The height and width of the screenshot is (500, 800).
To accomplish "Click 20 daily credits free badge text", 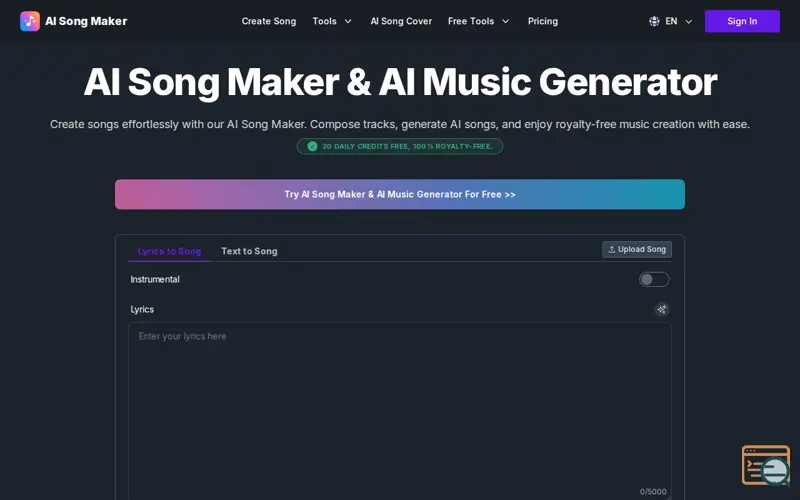I will point(407,146).
